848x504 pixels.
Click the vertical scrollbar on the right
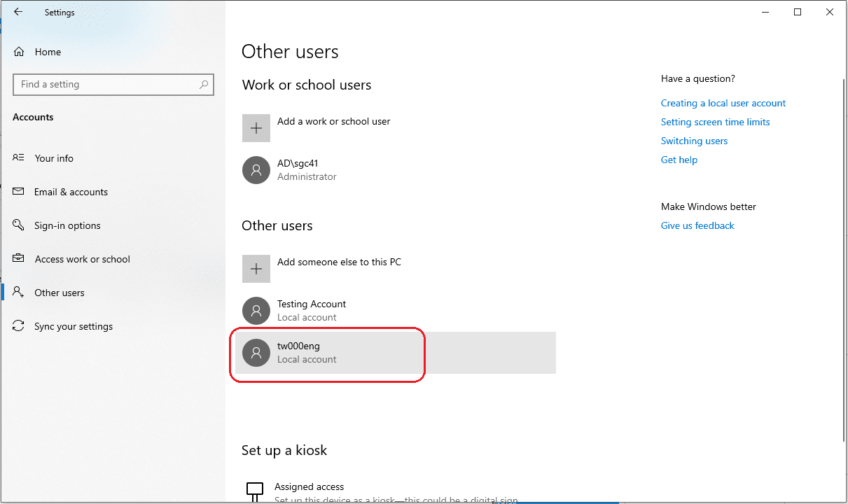pyautogui.click(x=843, y=259)
